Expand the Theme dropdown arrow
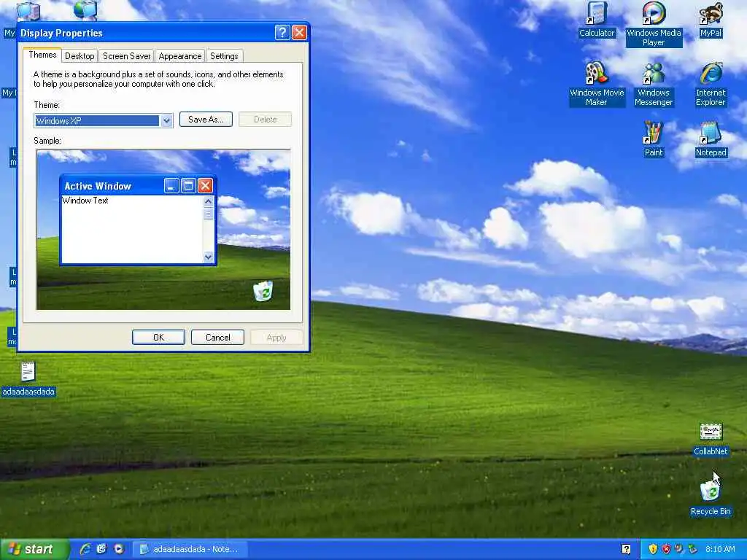The width and height of the screenshot is (747, 560). (x=166, y=120)
